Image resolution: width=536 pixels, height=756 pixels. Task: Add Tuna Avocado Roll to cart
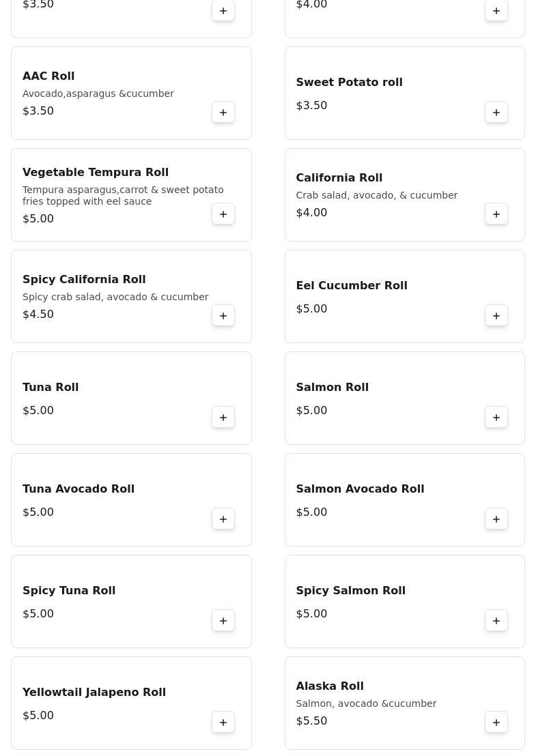223,519
